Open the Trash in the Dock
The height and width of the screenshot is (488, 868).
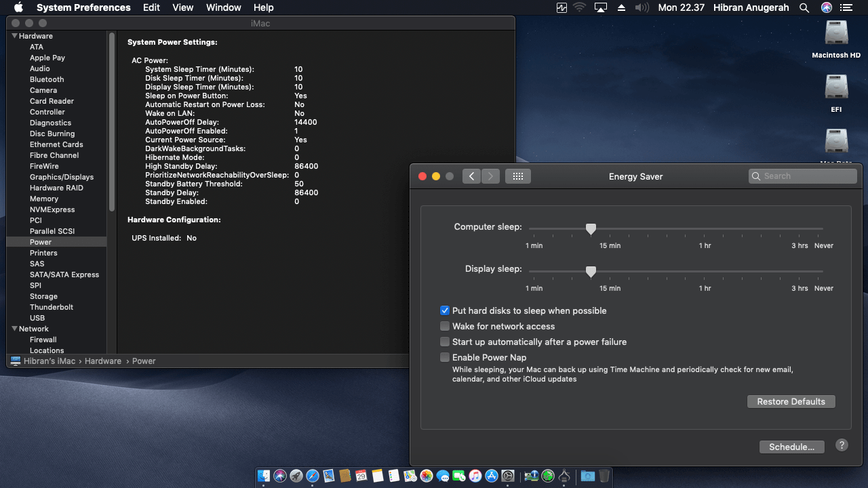click(604, 476)
